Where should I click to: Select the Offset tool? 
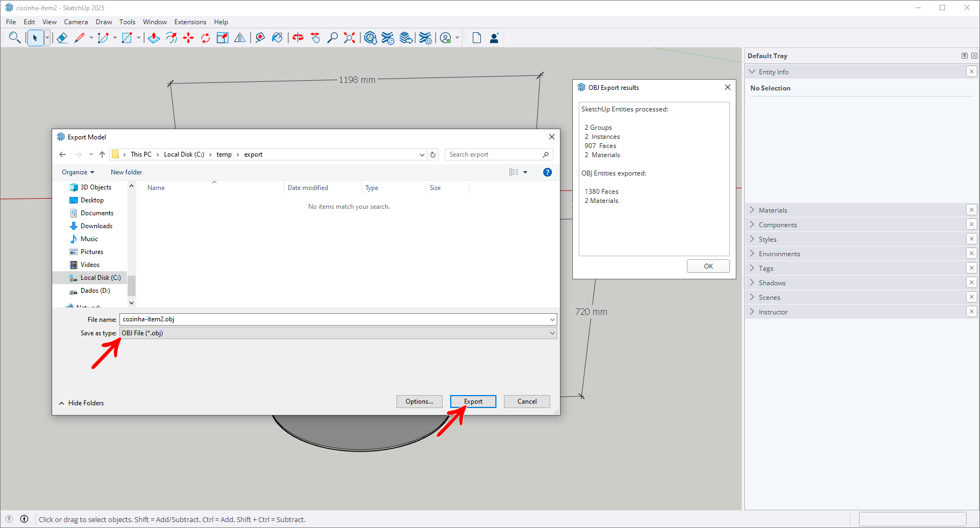(171, 38)
